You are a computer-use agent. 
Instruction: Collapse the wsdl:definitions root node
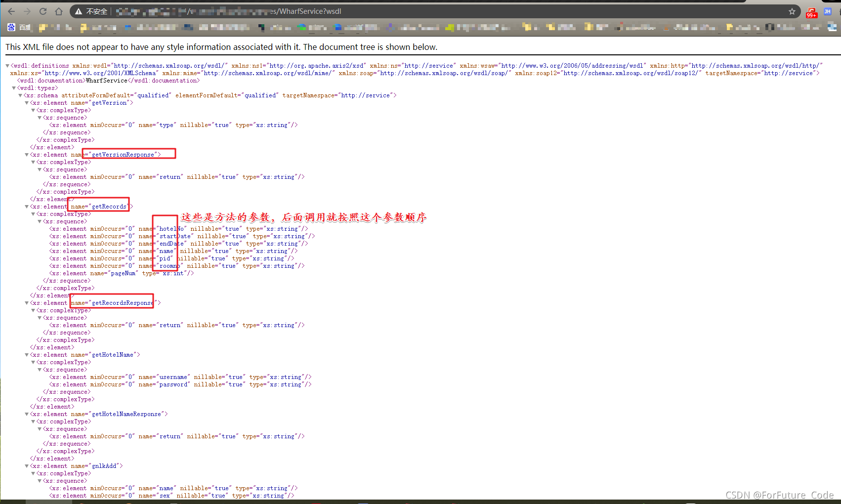pyautogui.click(x=7, y=65)
